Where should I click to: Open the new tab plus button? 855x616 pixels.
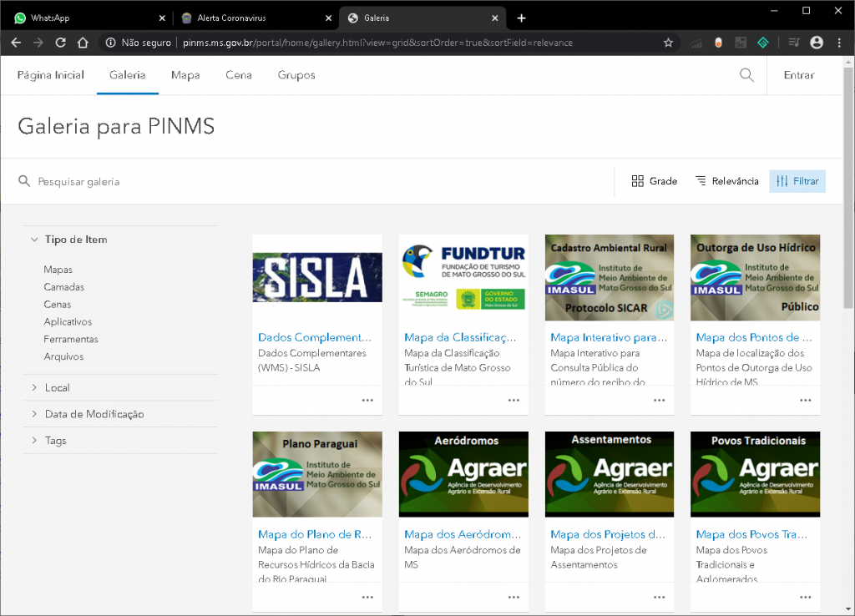click(x=522, y=18)
